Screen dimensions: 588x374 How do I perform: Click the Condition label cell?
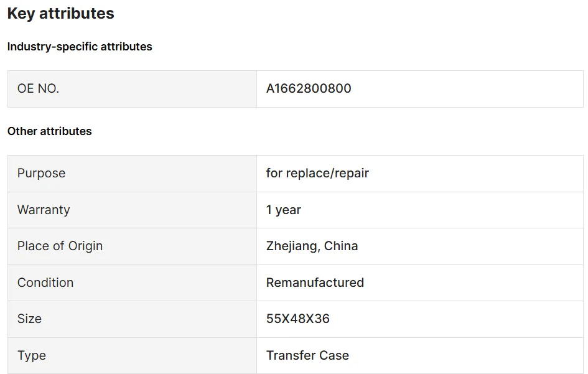point(45,283)
